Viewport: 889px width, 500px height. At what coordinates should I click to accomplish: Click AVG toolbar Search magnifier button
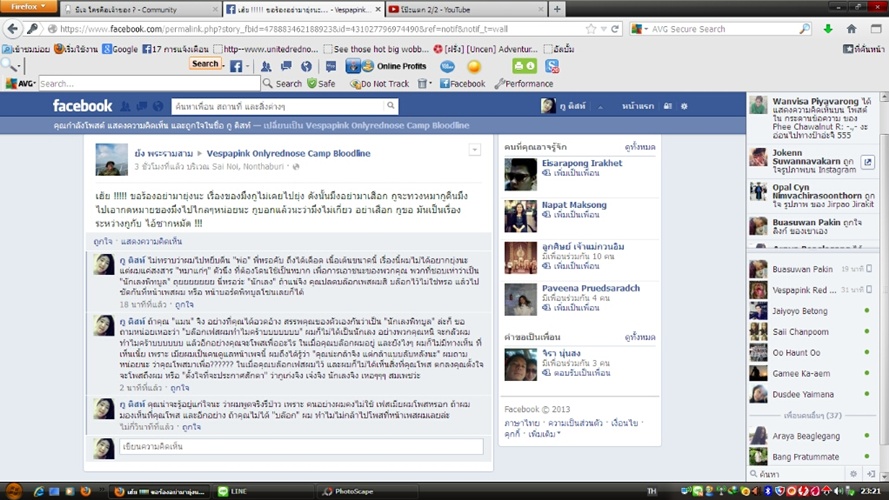click(x=282, y=83)
